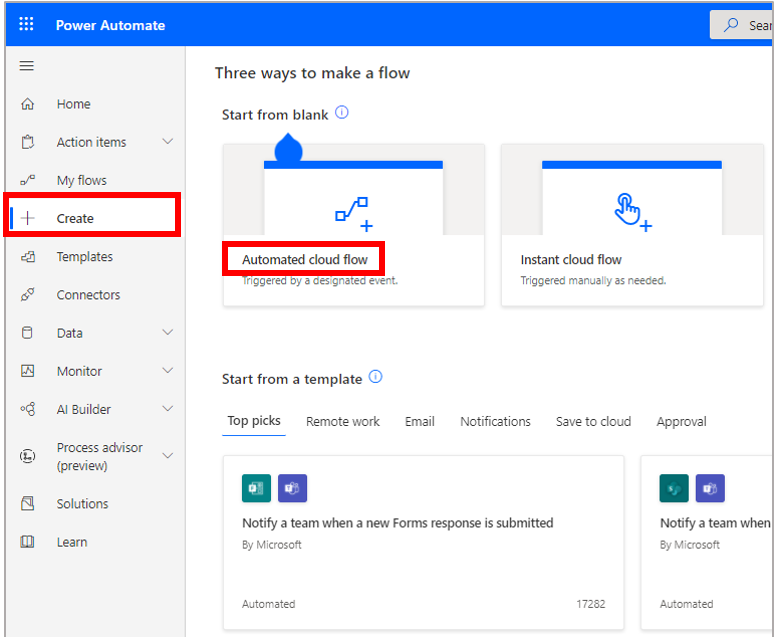Click 'By Microsoft' on Forms response template
Screen dimensions: 777x637
(272, 545)
